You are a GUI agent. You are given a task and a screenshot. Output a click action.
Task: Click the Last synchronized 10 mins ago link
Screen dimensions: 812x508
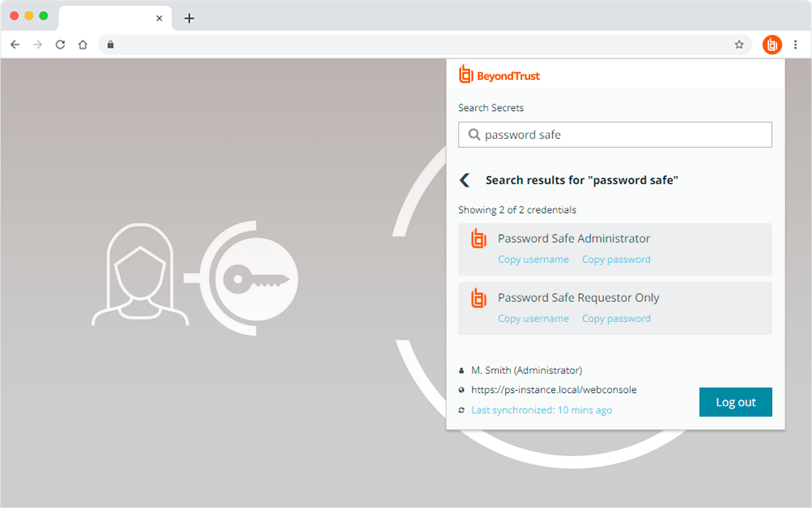click(x=541, y=410)
